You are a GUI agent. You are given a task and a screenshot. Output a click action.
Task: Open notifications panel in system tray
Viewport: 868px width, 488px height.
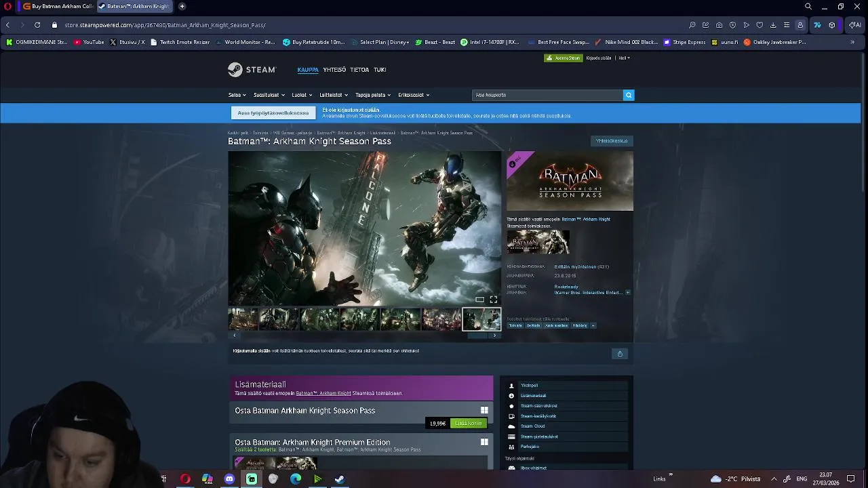[851, 479]
